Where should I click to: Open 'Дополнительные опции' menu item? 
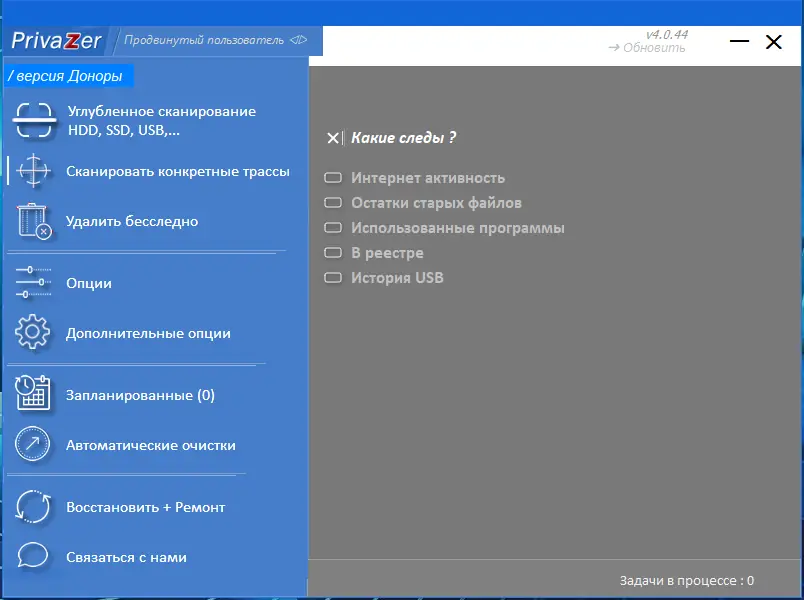tap(148, 333)
